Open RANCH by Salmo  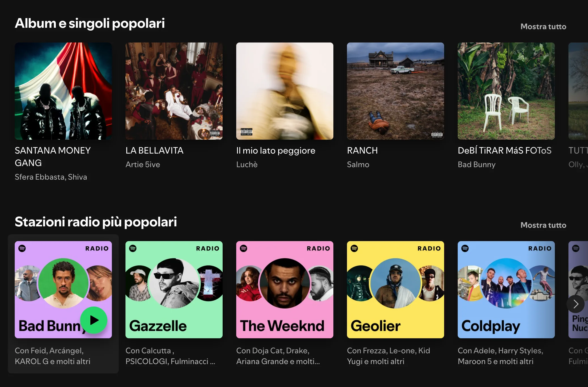pos(395,91)
